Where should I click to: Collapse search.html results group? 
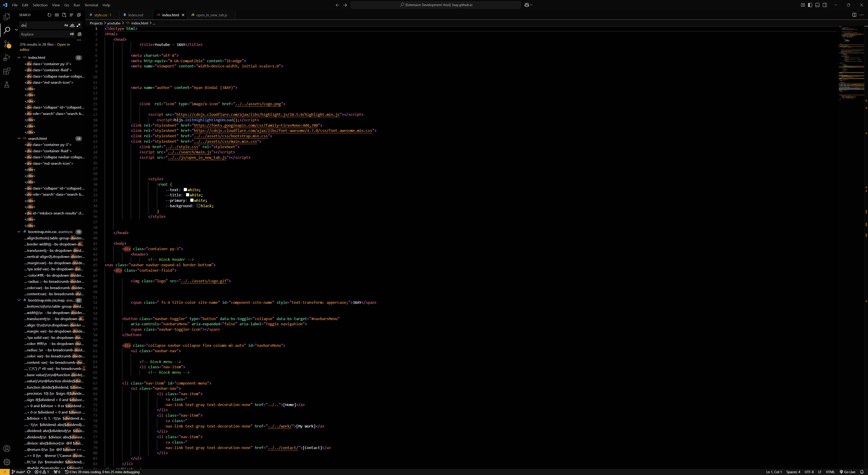19,139
